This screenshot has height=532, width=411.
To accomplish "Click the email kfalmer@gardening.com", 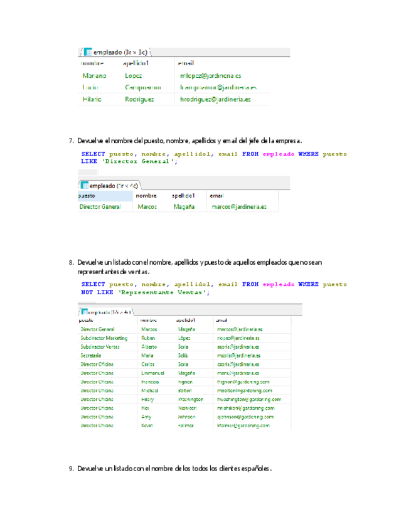I will click(243, 425).
